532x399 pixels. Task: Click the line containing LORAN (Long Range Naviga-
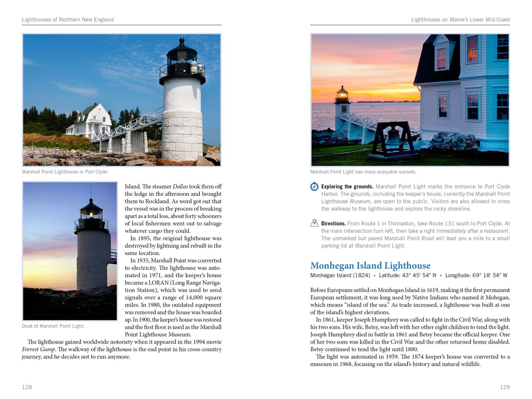click(173, 283)
